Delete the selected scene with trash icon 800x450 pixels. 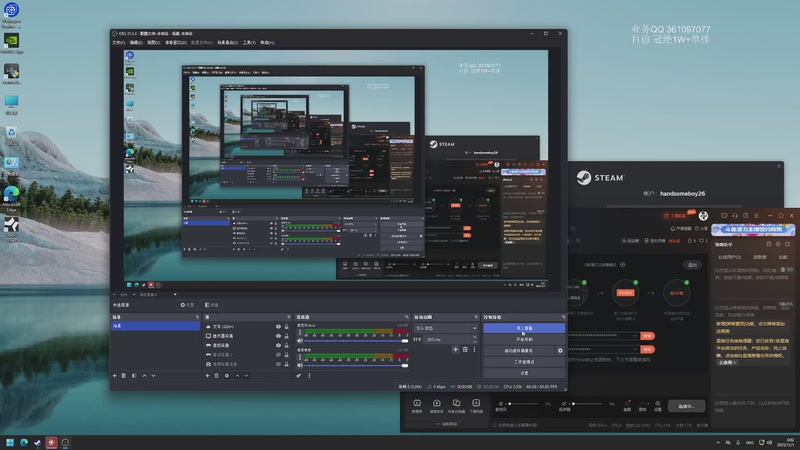click(123, 376)
